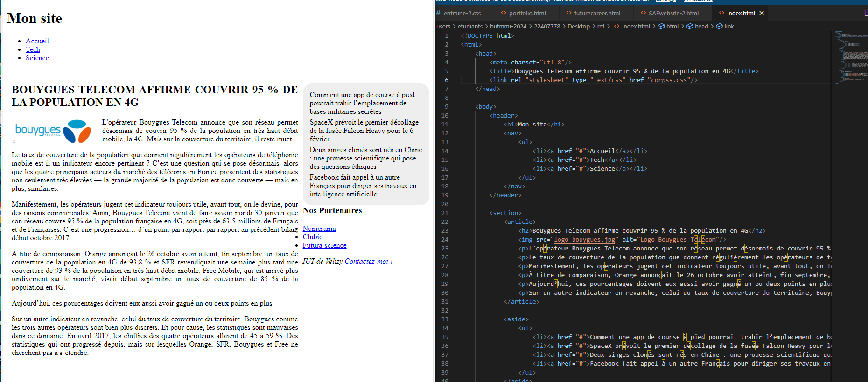Click the Accueil navigation link on the webpage
The width and height of the screenshot is (868, 382).
coord(37,41)
